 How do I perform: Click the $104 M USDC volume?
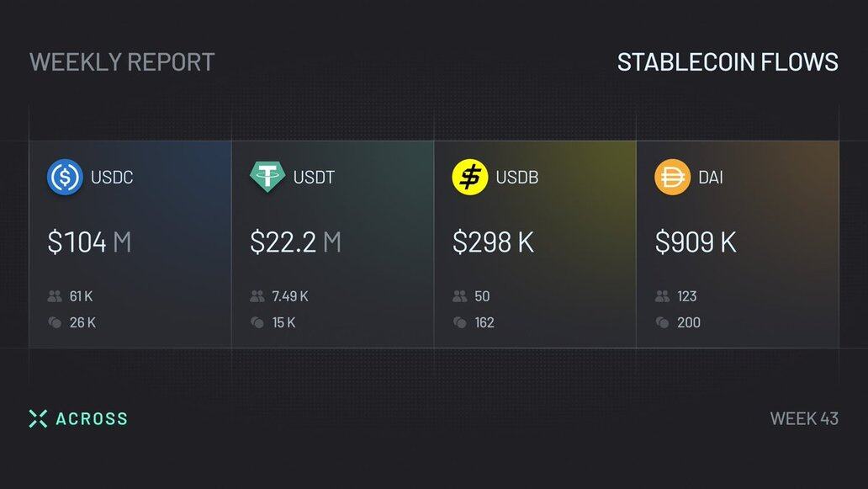(89, 242)
